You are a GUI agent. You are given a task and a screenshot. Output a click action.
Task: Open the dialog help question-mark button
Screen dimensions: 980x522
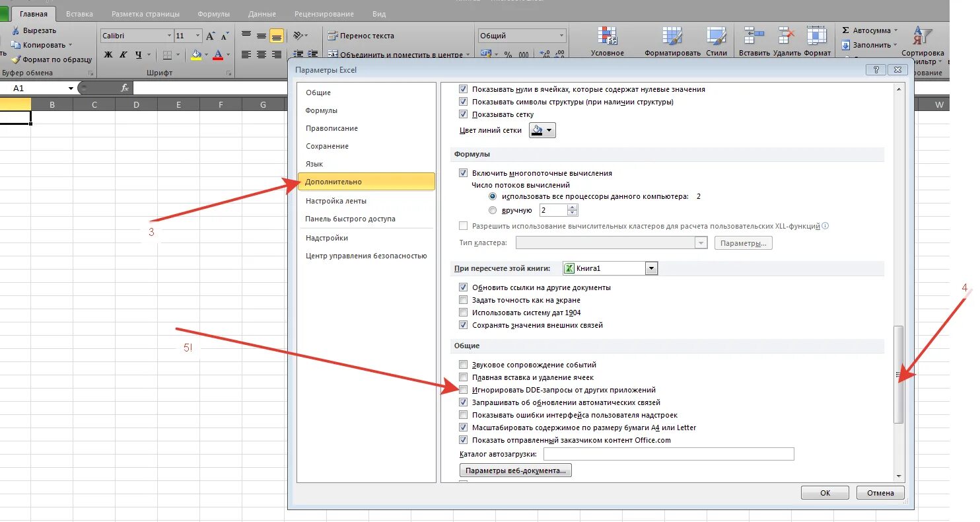coord(876,69)
